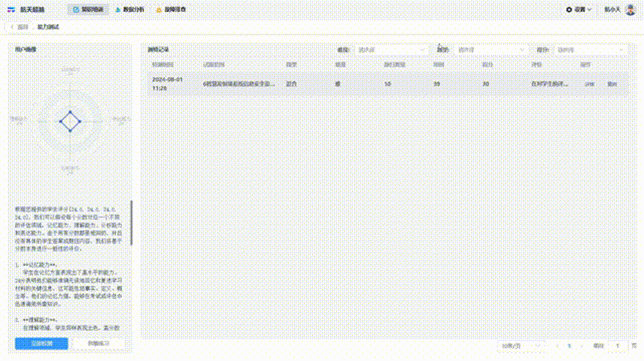This screenshot has width=644, height=361.
Task: Click the scrollbar in the analysis text panel
Action: (132, 223)
